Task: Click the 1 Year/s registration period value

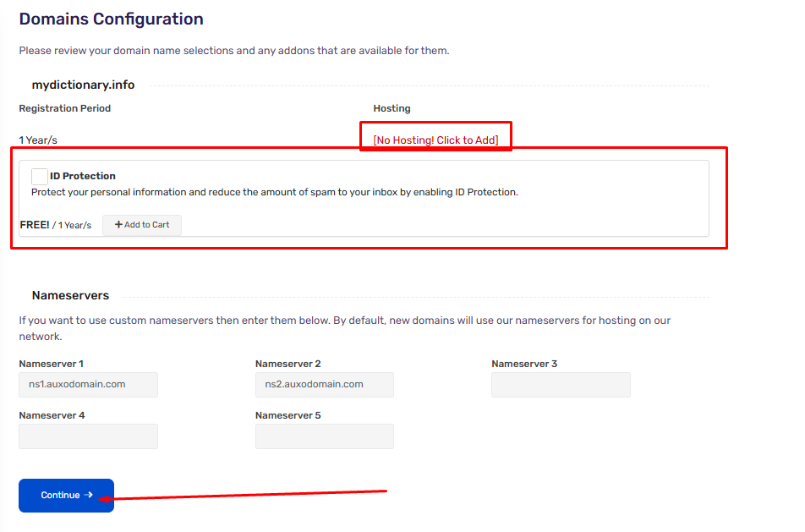Action: pyautogui.click(x=38, y=140)
